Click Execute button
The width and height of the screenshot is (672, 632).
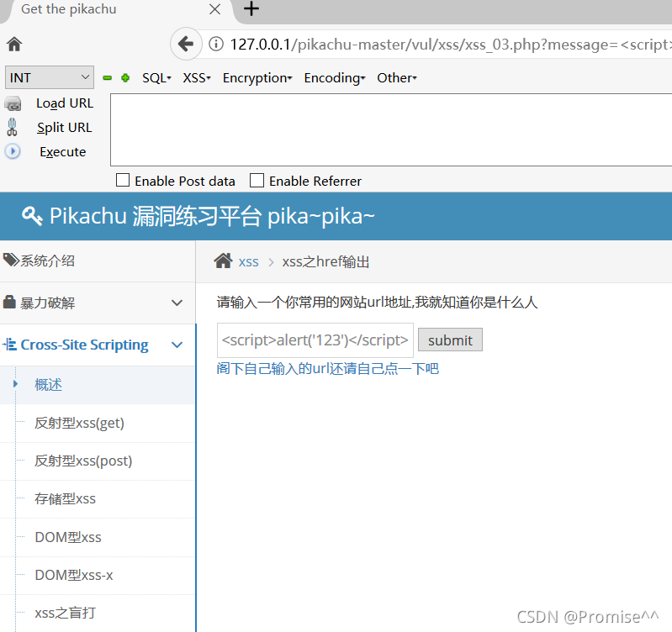(62, 152)
